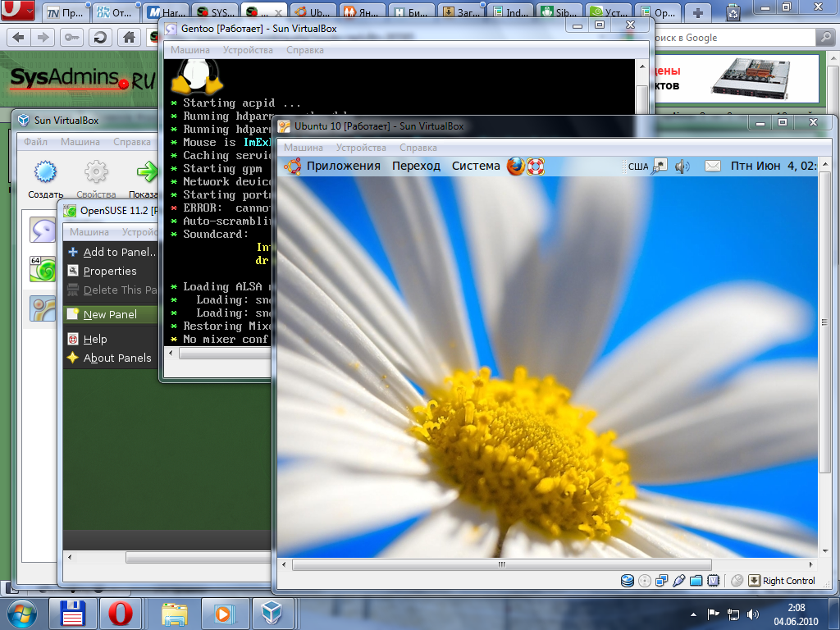
Task: Open Система menu in Ubuntu panel
Action: tap(476, 166)
